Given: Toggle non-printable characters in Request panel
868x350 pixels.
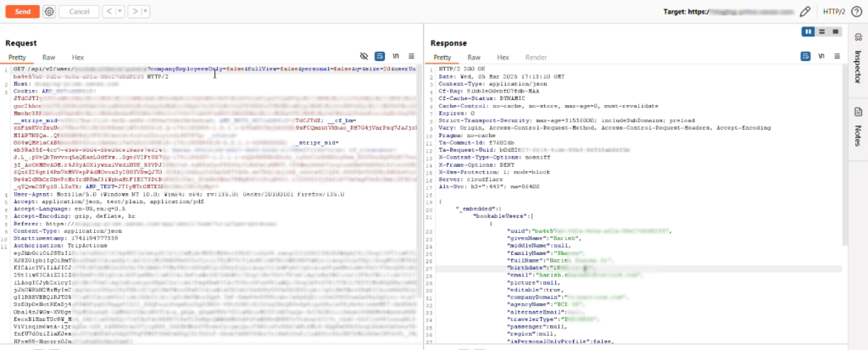Looking at the screenshot, I should [x=397, y=56].
